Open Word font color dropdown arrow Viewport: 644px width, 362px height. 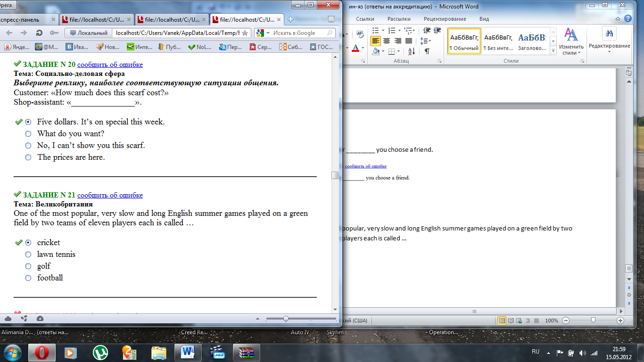(x=362, y=48)
